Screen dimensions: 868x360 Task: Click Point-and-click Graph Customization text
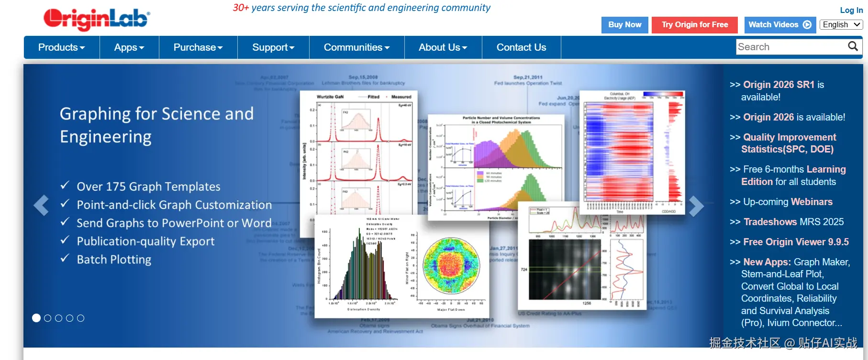pos(174,205)
